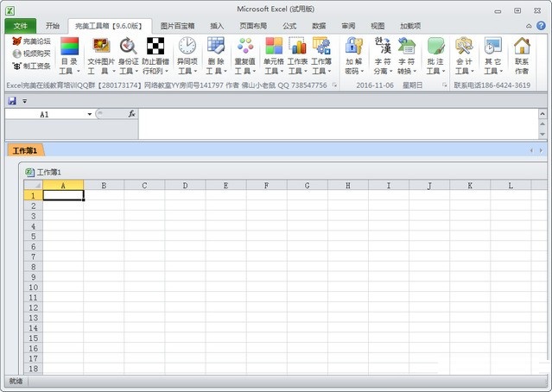This screenshot has height=392, width=552.
Task: Switch to the 审阅 review tab
Action: (x=348, y=26)
